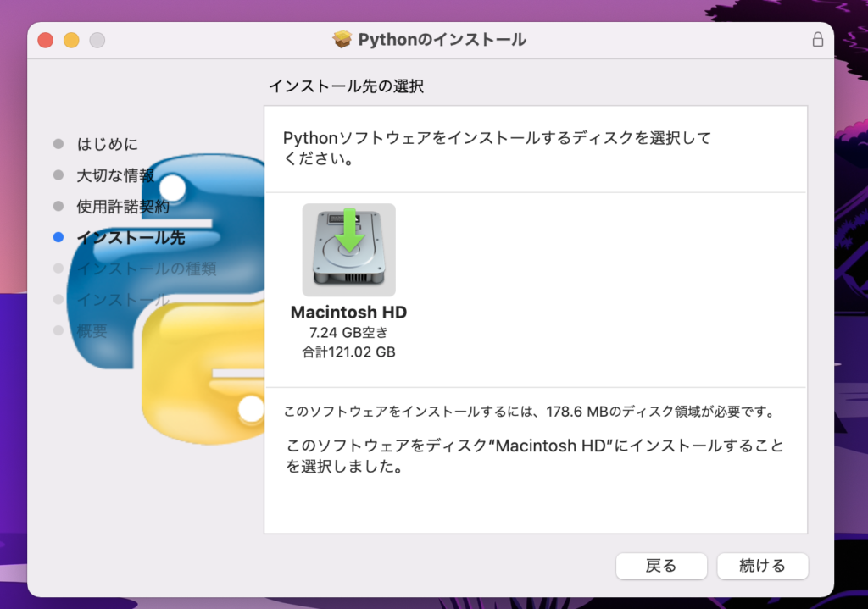Click the 続ける (Continue) button
The width and height of the screenshot is (868, 609).
(x=762, y=566)
